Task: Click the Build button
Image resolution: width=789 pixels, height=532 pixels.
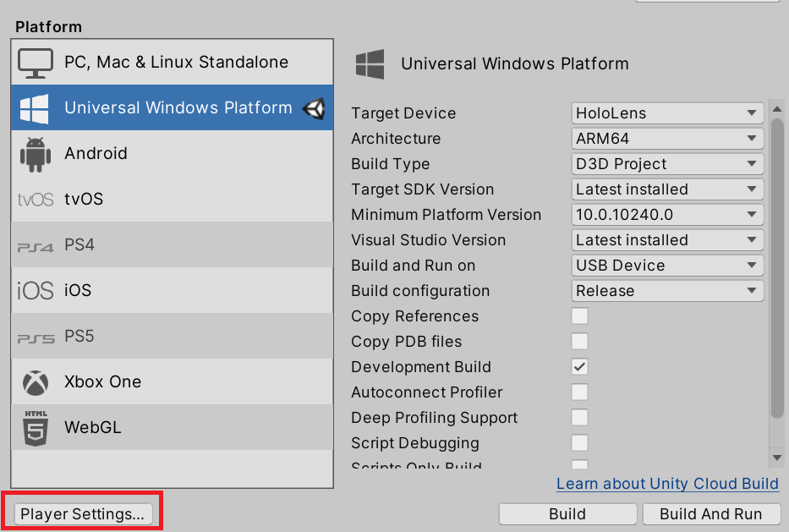Action: [567, 514]
